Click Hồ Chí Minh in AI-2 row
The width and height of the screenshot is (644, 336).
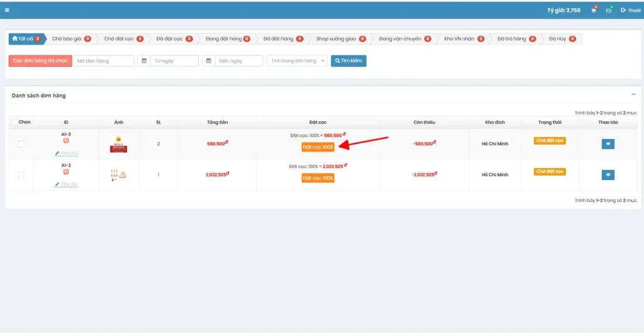tap(495, 174)
